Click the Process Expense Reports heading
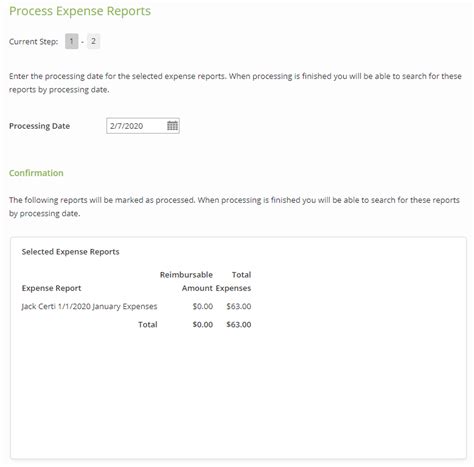This screenshot has width=474, height=467. click(x=80, y=11)
